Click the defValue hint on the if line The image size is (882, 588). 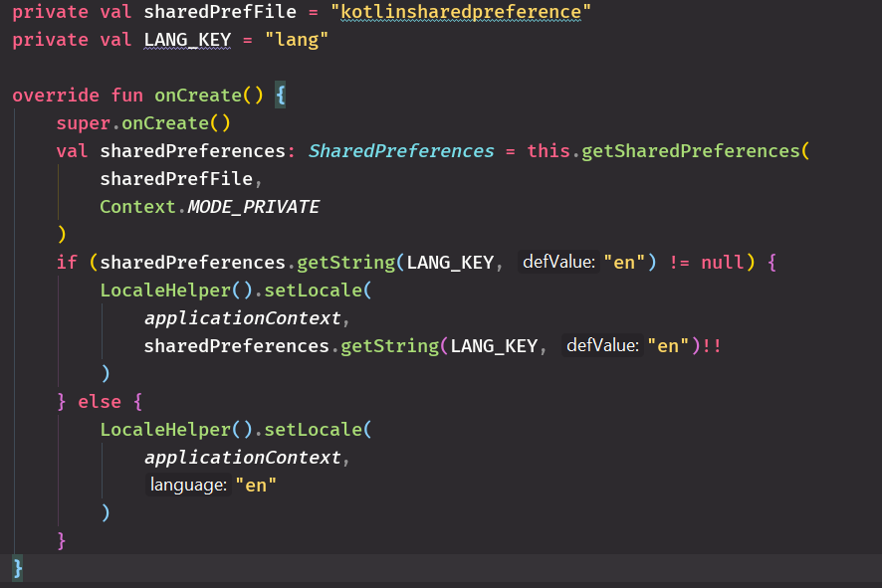tap(558, 262)
